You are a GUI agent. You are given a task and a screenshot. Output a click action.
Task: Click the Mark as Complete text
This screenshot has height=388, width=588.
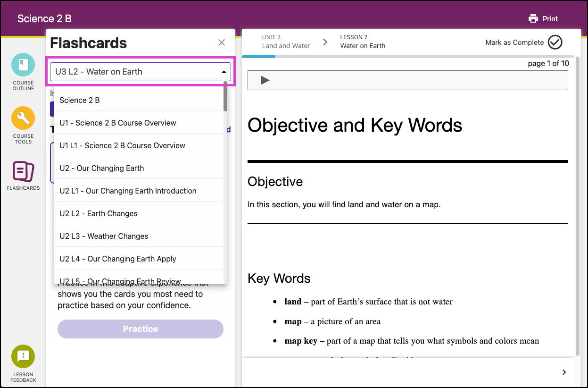[x=514, y=42]
